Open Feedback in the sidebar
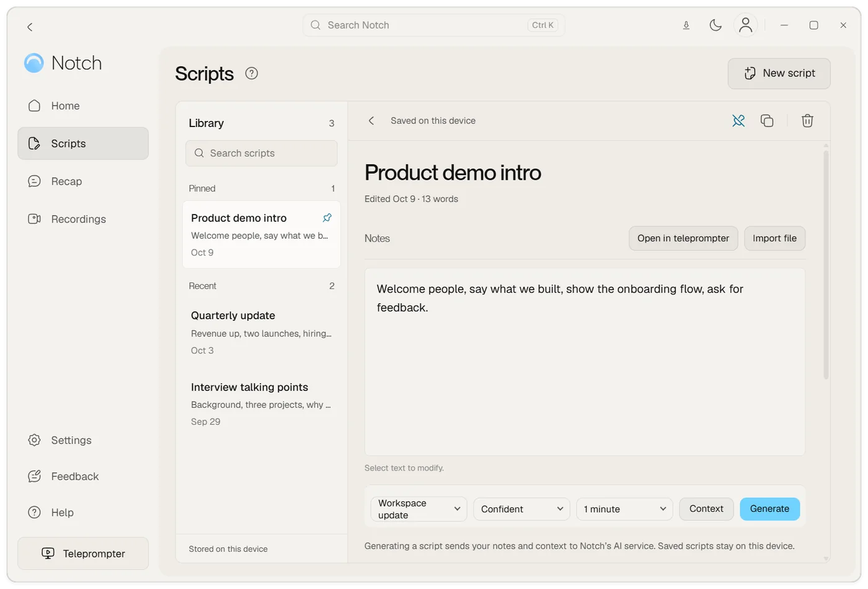 [x=83, y=476]
